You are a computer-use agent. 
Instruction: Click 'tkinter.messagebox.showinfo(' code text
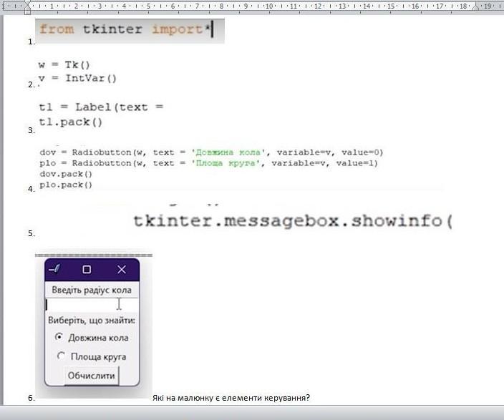(x=293, y=221)
